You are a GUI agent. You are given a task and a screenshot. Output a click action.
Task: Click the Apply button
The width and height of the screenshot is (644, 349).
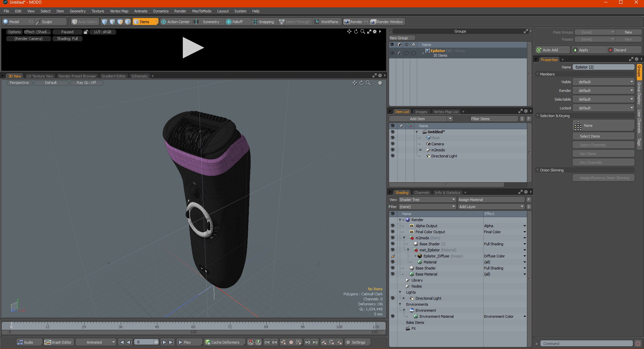[x=589, y=50]
